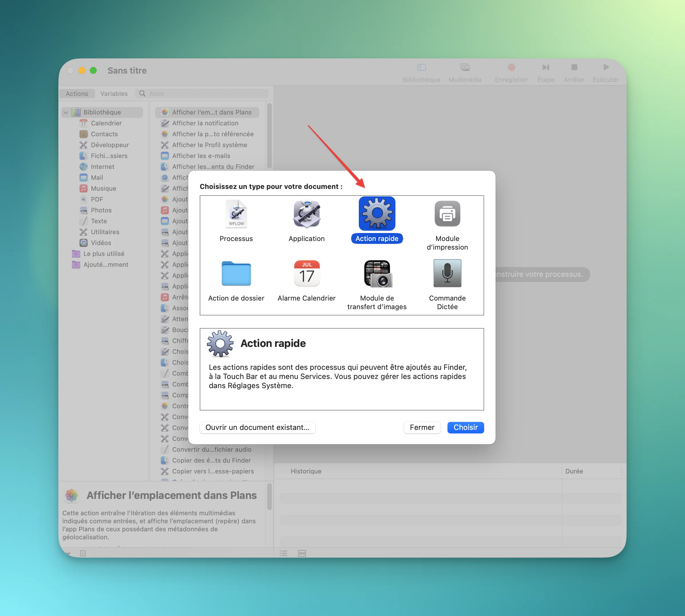Pick the Action de dossier folder icon
This screenshot has height=616, width=685.
pyautogui.click(x=236, y=273)
